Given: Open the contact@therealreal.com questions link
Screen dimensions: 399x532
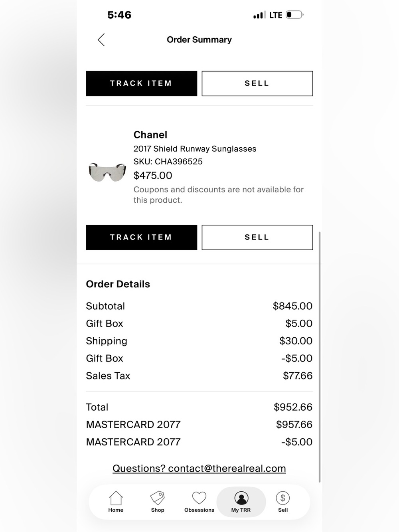Looking at the screenshot, I should [199, 469].
